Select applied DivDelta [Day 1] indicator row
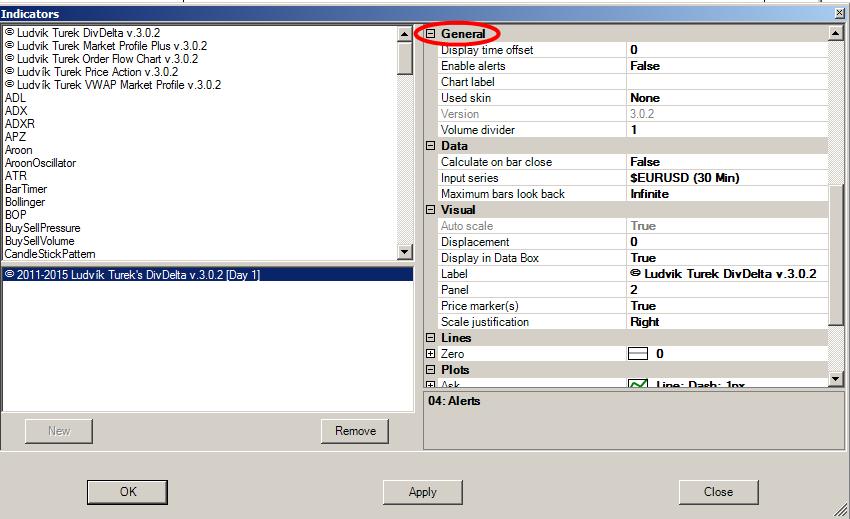Viewport: 850px width, 519px height. coord(208,275)
